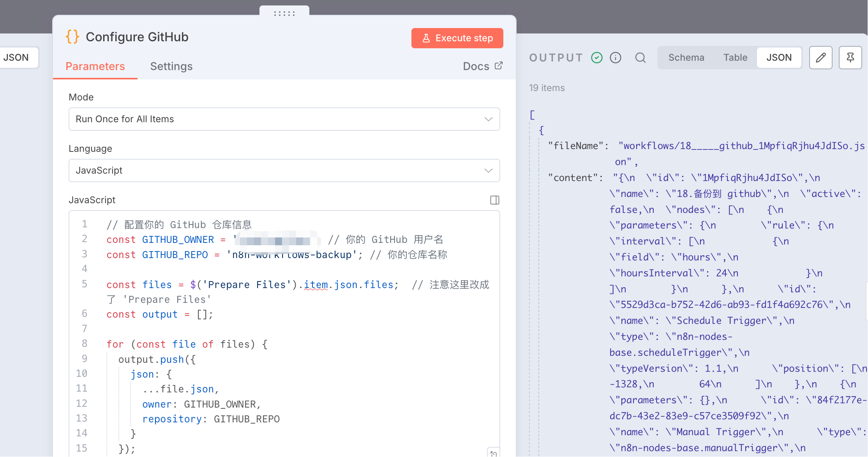Image resolution: width=868 pixels, height=457 pixels.
Task: Place cursor on the GITHUB_REPO code line
Action: click(x=277, y=255)
